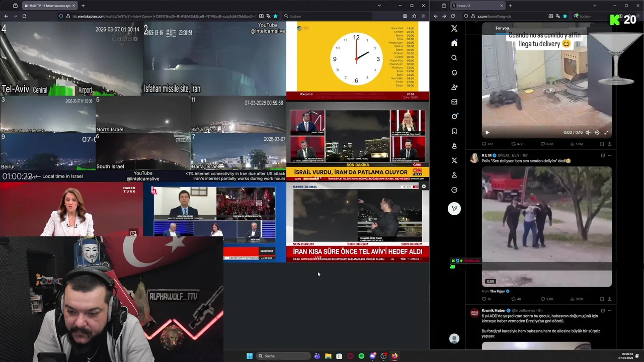Viewport: 644px width, 362px height.
Task: Open REM profile name link
Action: click(x=487, y=155)
